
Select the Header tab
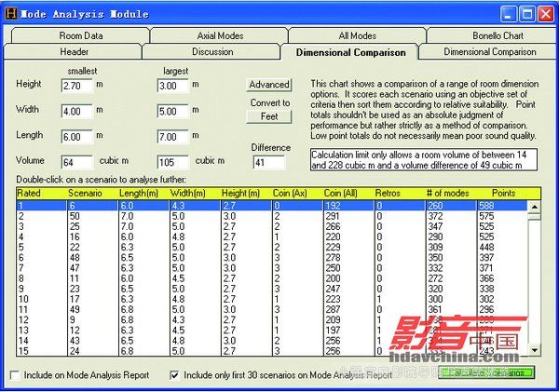[x=74, y=52]
